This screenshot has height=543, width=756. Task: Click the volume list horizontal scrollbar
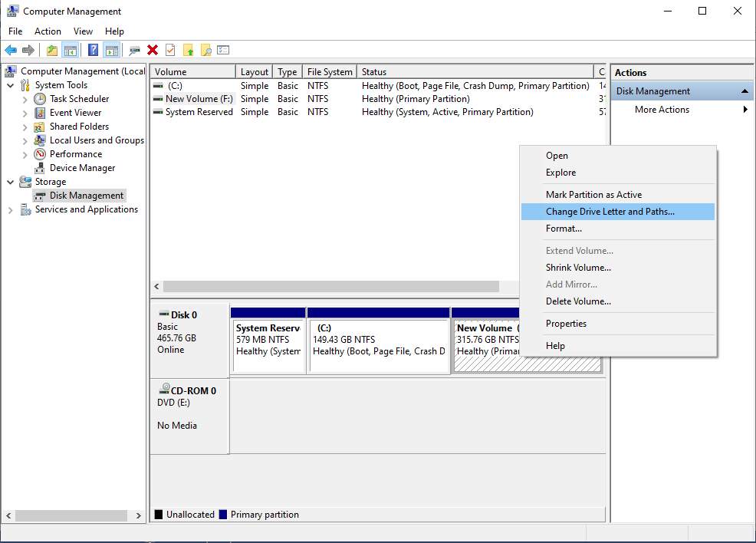[330, 286]
